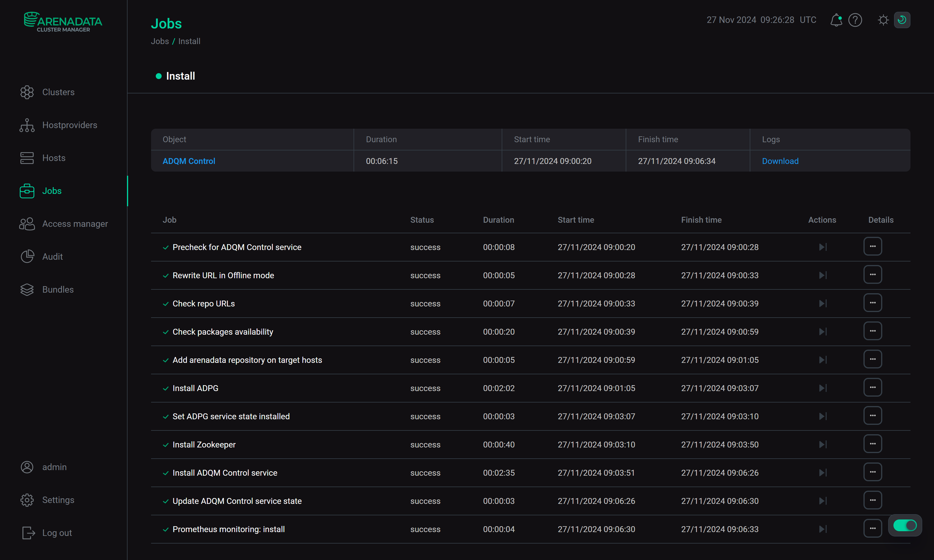Flip the green switch at bottom right
This screenshot has height=560, width=934.
(x=905, y=525)
